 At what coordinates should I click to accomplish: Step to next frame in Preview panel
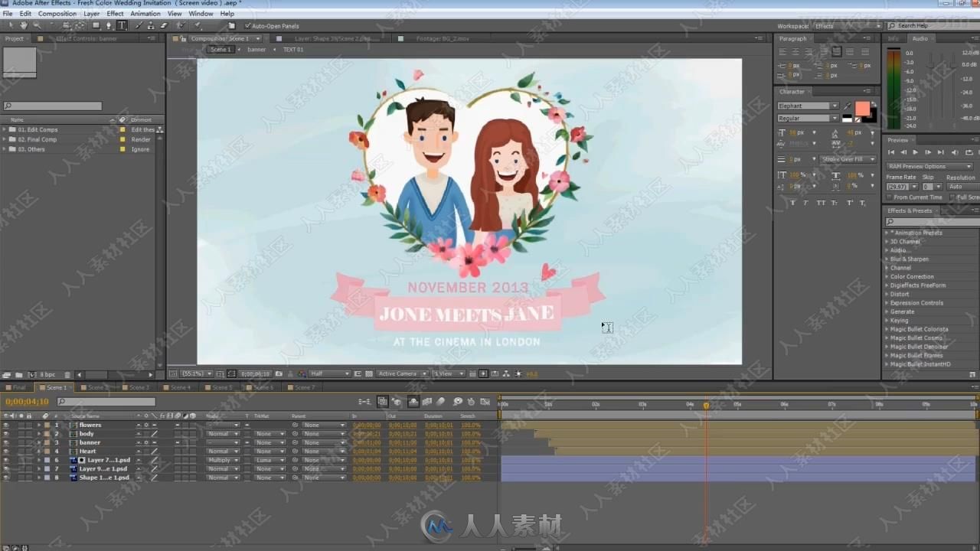click(928, 152)
